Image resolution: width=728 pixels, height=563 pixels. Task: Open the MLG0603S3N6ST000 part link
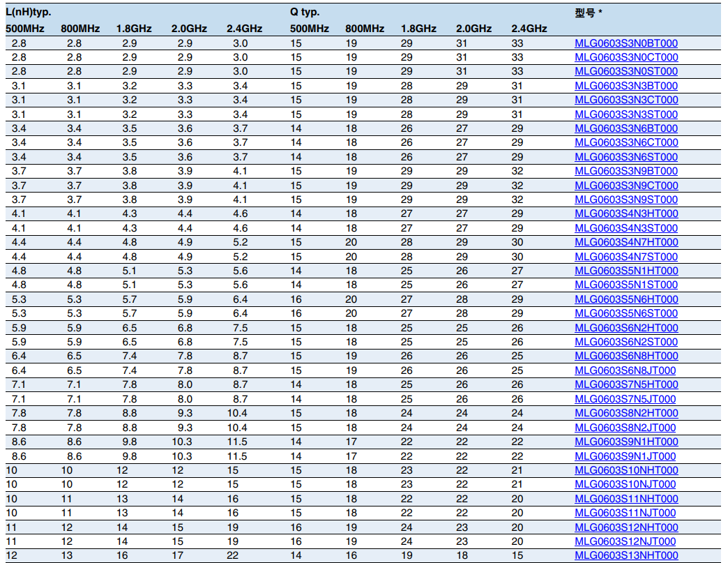626,157
